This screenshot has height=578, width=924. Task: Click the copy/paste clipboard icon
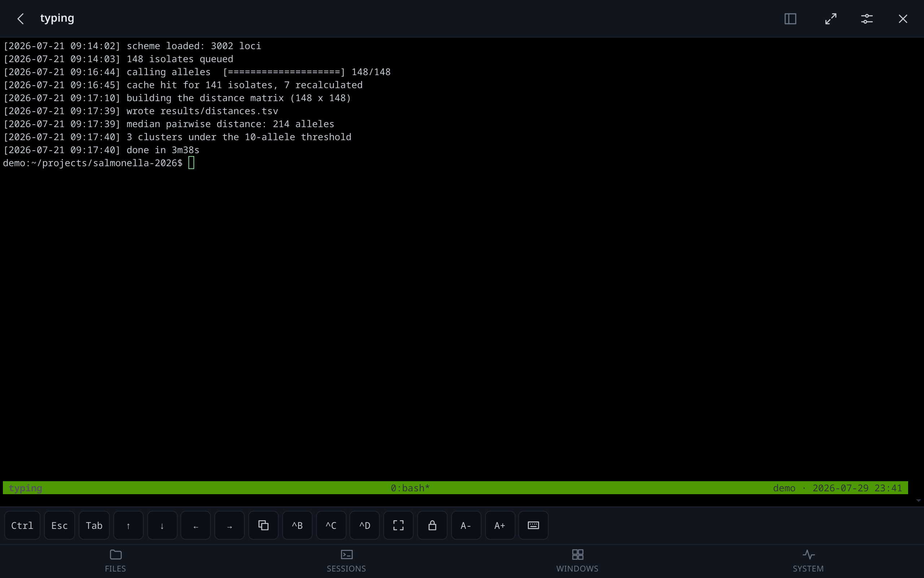[x=263, y=525]
